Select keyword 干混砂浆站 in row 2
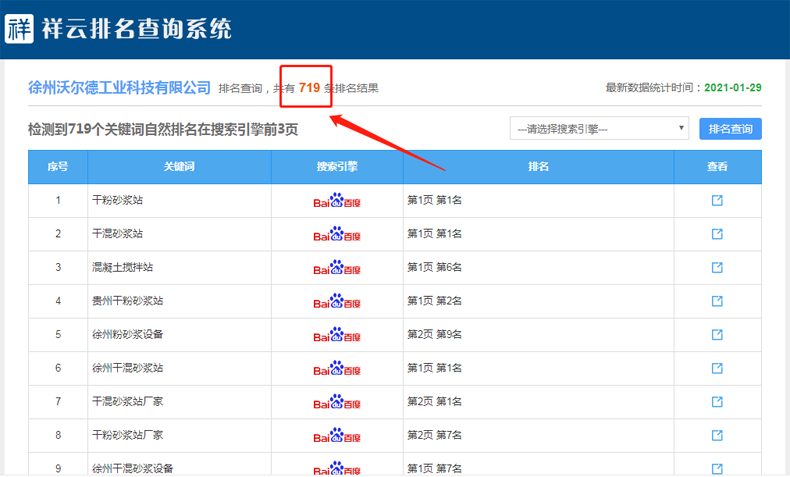 (117, 234)
